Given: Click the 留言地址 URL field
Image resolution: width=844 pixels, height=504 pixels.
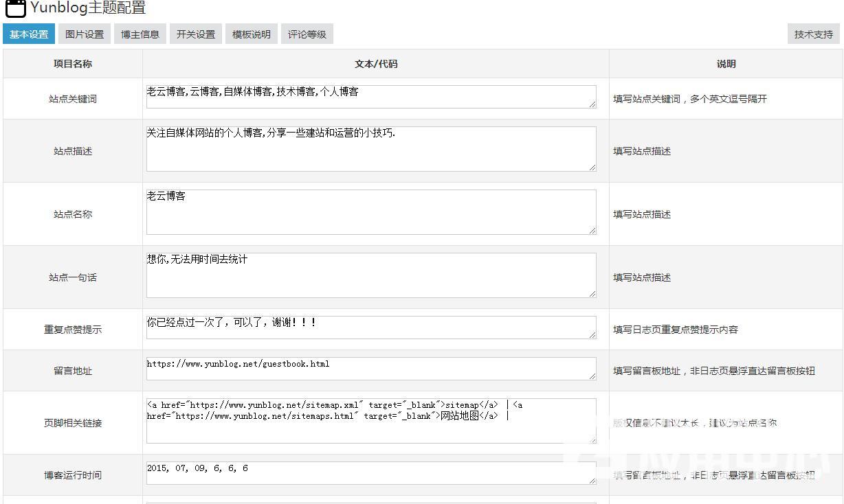Looking at the screenshot, I should (x=371, y=369).
